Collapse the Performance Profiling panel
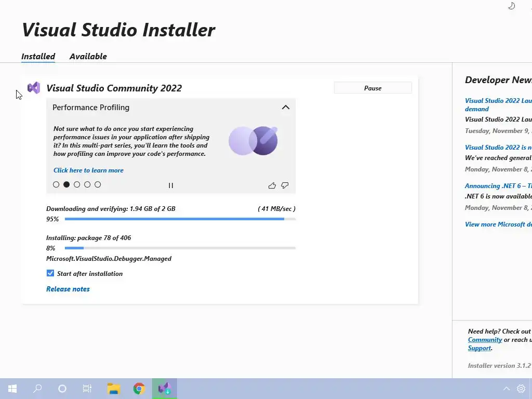This screenshot has height=399, width=532. pyautogui.click(x=286, y=107)
